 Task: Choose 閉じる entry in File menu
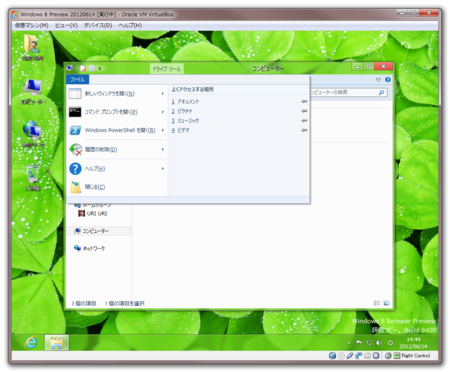pos(117,187)
